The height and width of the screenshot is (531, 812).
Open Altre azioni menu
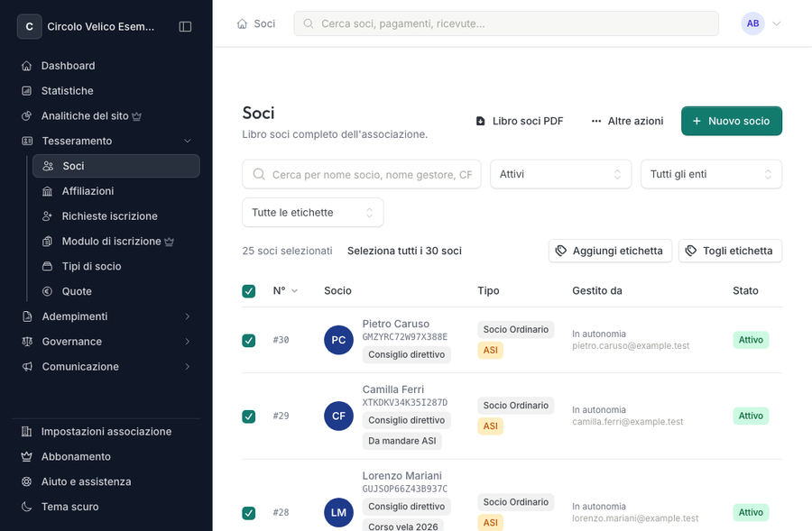pyautogui.click(x=627, y=121)
